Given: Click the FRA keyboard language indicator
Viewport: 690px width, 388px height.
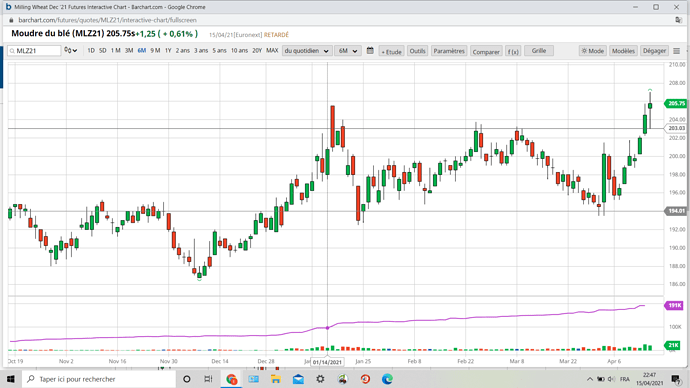Looking at the screenshot, I should click(x=625, y=379).
